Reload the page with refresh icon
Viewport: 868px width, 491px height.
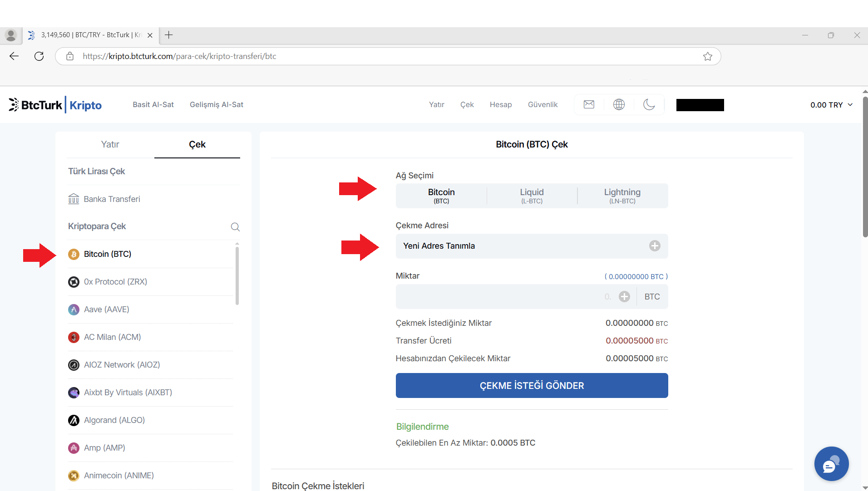[39, 56]
